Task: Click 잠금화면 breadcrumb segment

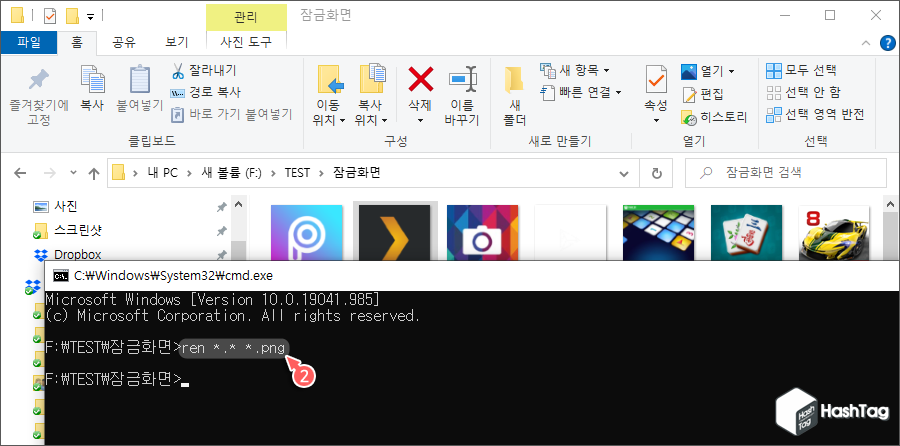Action: [x=356, y=173]
